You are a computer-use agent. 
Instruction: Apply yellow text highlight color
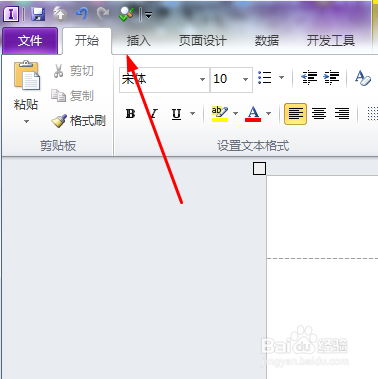(x=220, y=114)
